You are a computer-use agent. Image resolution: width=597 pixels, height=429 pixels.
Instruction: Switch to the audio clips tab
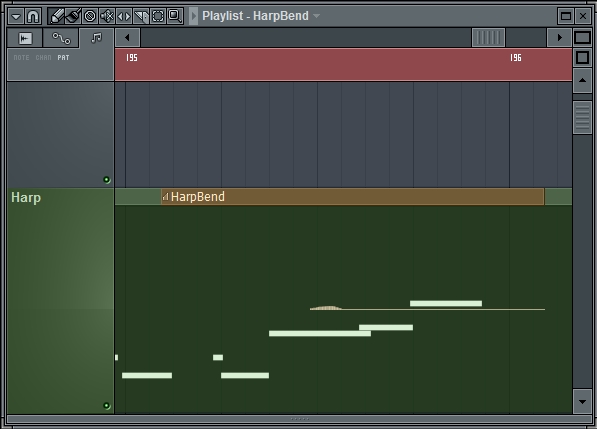(x=25, y=38)
